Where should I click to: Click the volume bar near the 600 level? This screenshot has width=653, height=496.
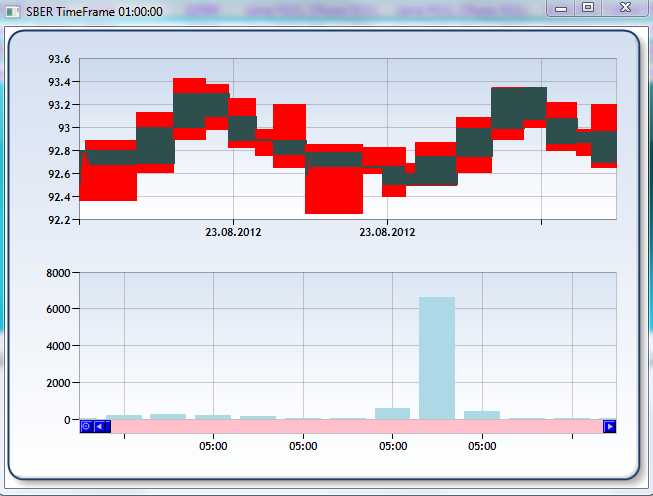392,414
